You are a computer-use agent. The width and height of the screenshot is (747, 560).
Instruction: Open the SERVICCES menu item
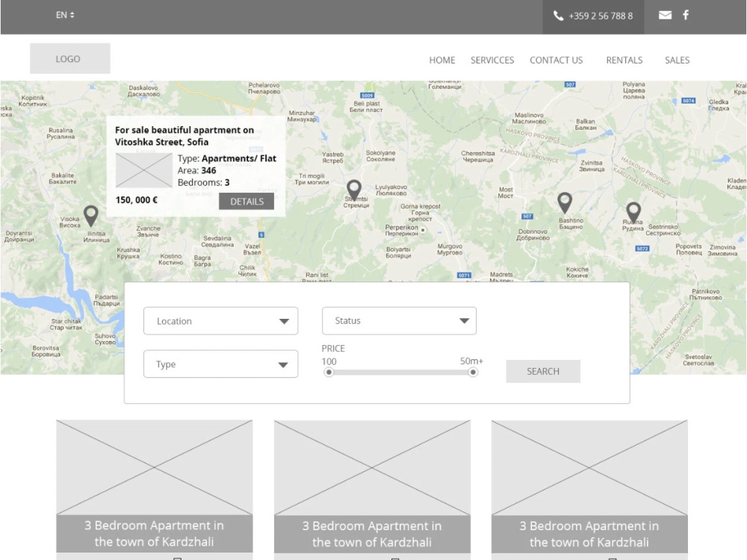pyautogui.click(x=492, y=60)
